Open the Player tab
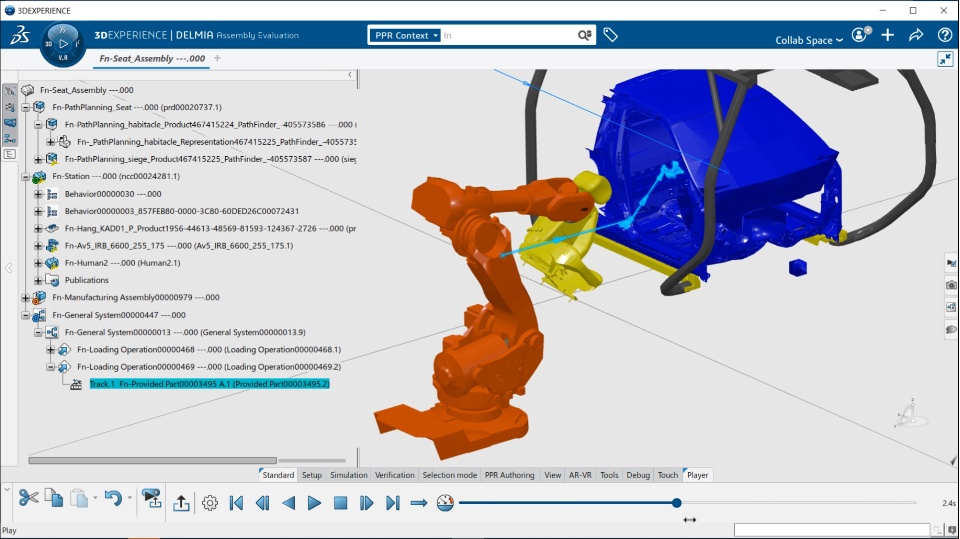 [697, 475]
